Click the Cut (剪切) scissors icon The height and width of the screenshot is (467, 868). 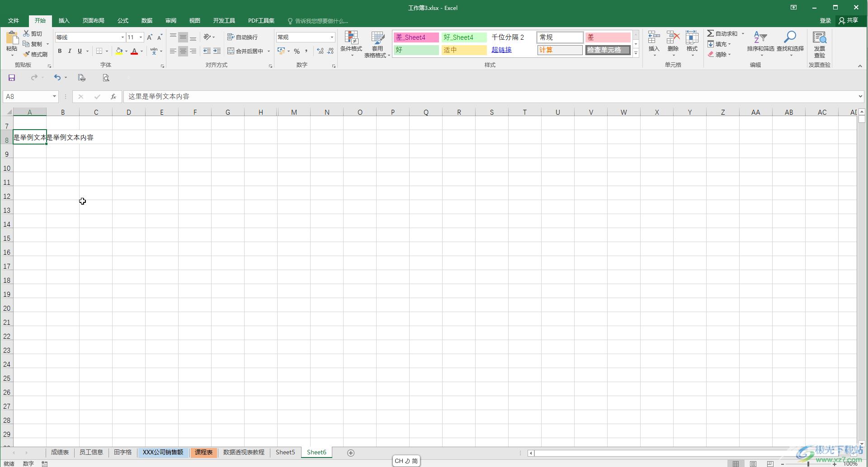pos(27,33)
